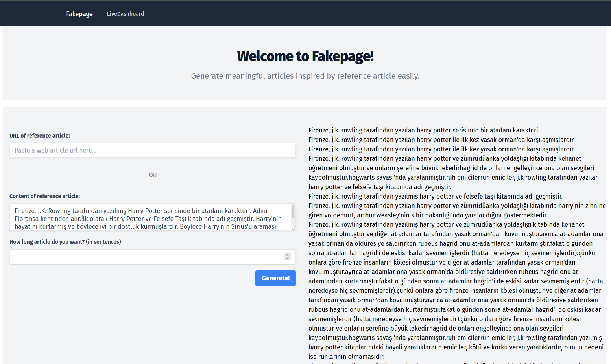The height and width of the screenshot is (364, 611).
Task: Click the 'URL of reference article:' label
Action: point(40,136)
